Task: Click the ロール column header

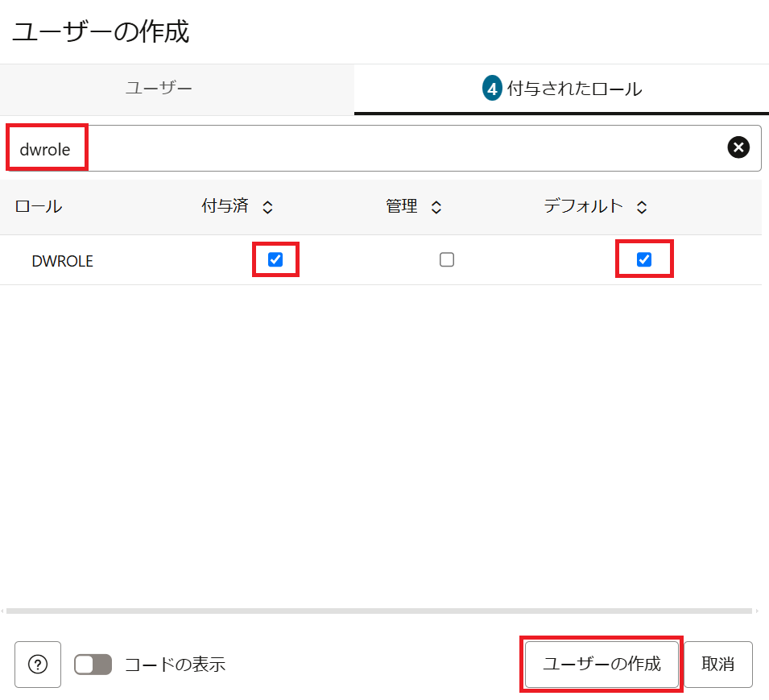Action: point(38,206)
